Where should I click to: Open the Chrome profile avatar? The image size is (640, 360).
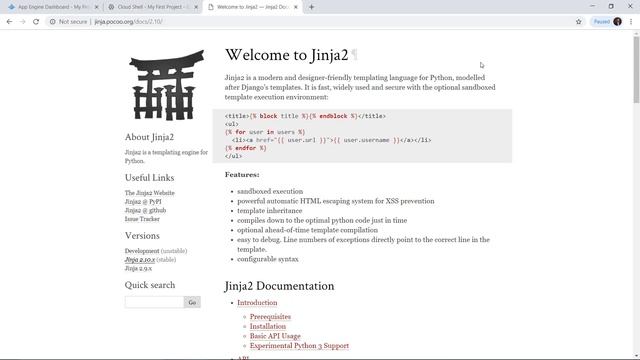tap(617, 22)
